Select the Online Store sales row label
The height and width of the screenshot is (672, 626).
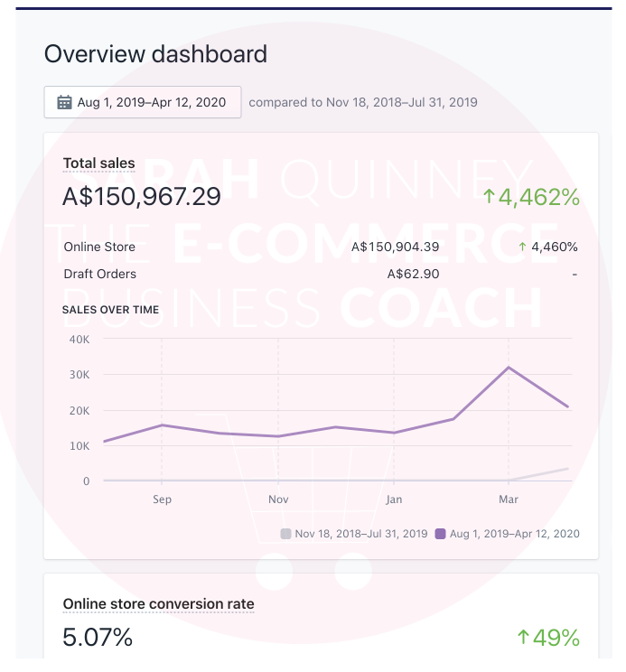coord(99,247)
